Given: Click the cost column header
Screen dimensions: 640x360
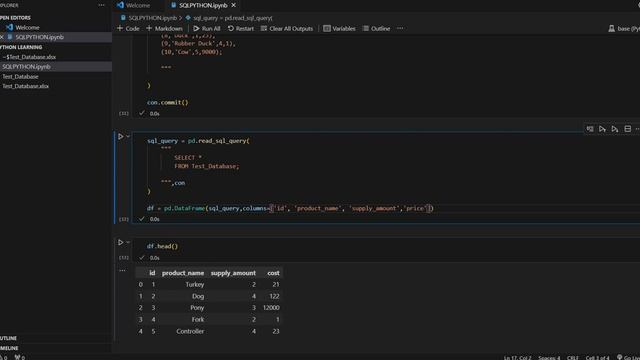Looking at the screenshot, I should pos(273,273).
